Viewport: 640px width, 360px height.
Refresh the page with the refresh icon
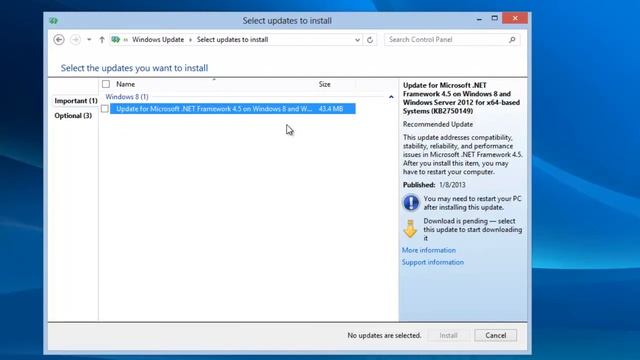[370, 40]
